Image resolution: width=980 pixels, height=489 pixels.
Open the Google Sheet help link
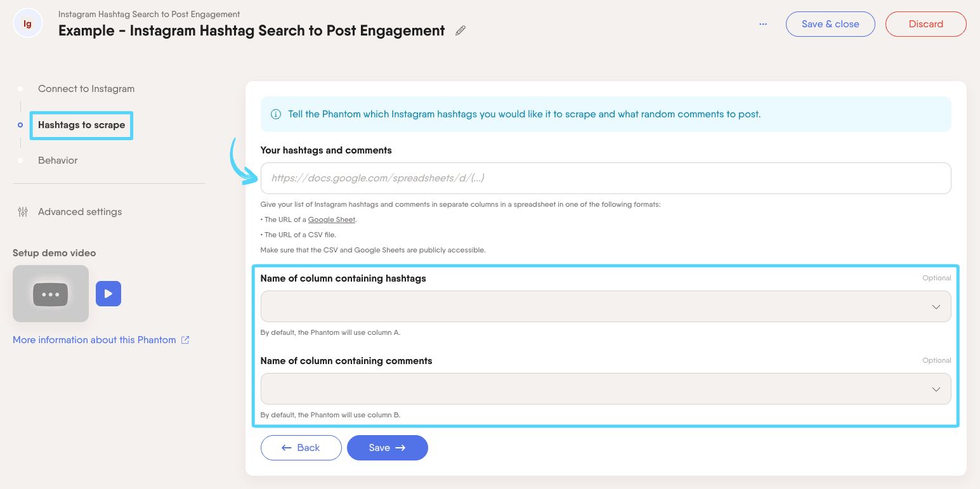click(x=332, y=219)
